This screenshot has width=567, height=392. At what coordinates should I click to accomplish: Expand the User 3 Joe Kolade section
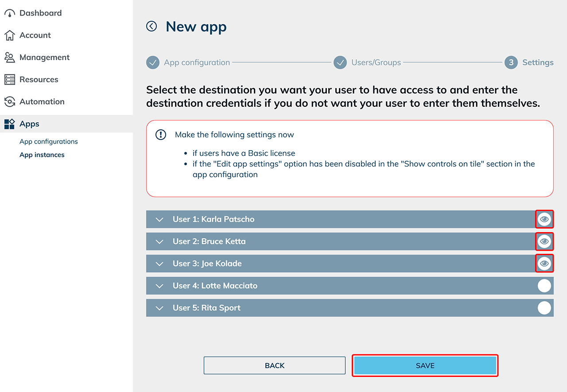click(x=159, y=264)
